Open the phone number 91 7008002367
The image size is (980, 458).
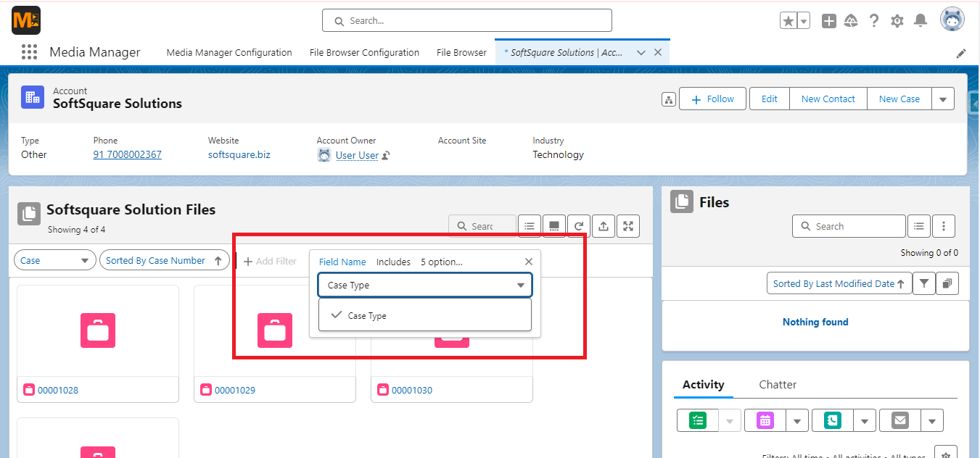tap(128, 154)
